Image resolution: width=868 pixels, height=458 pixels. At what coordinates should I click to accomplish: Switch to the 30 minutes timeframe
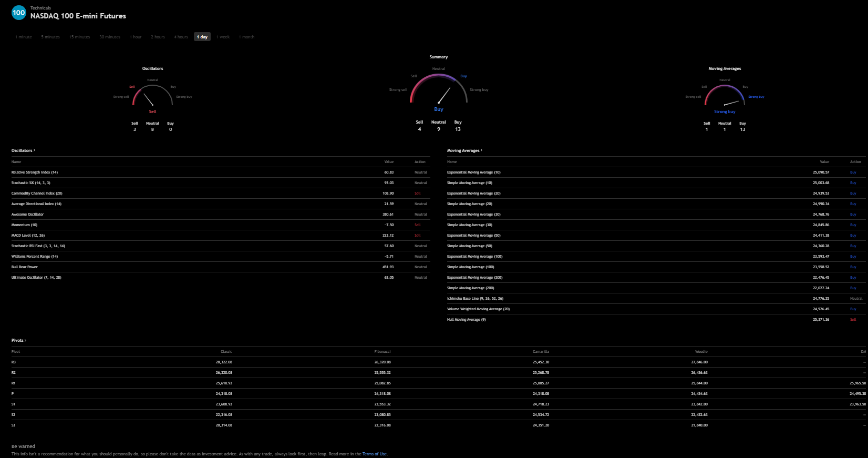click(110, 37)
